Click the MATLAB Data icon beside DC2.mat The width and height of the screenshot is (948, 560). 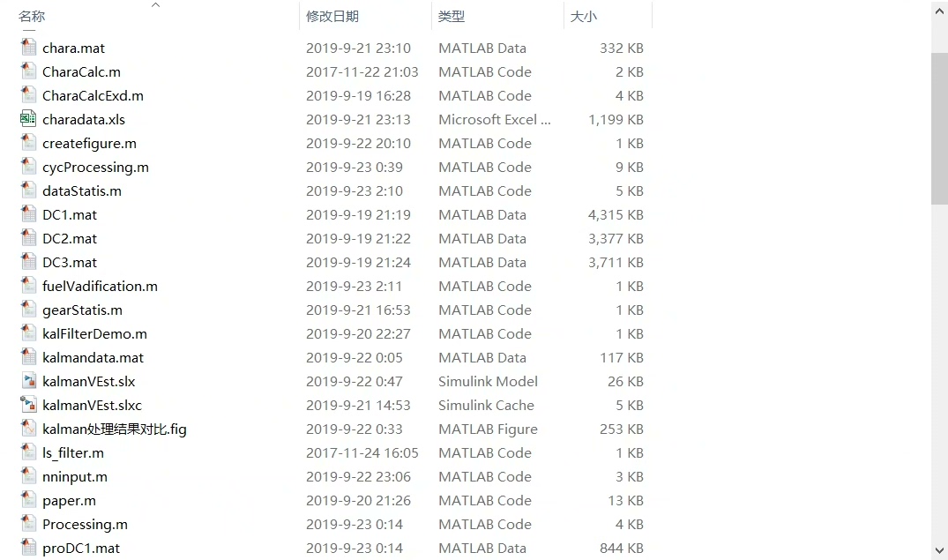(x=26, y=238)
